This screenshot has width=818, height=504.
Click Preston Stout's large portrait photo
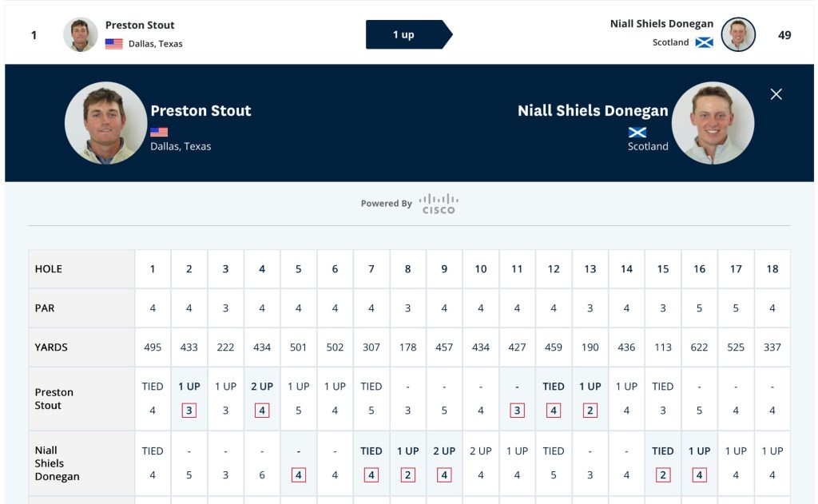pos(105,123)
